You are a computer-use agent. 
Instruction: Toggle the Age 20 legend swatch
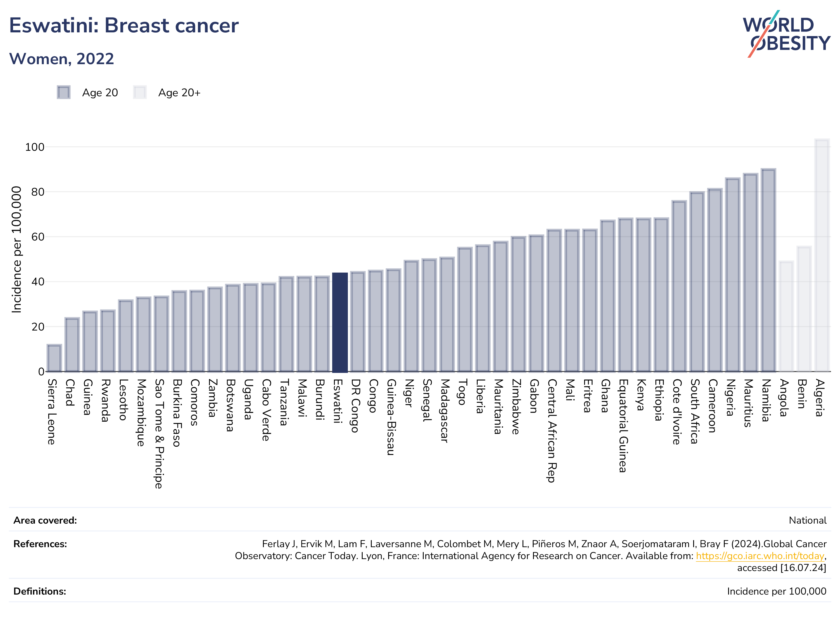(64, 92)
